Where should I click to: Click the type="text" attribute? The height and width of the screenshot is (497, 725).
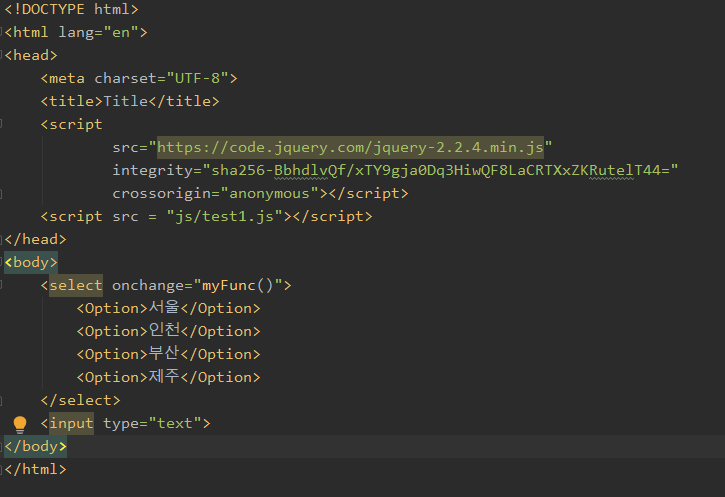point(152,423)
